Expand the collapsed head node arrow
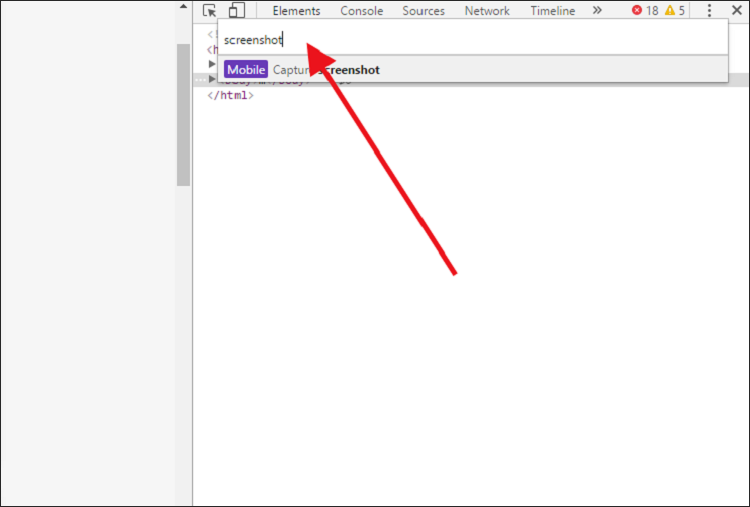Viewport: 750px width, 507px height. (x=212, y=63)
